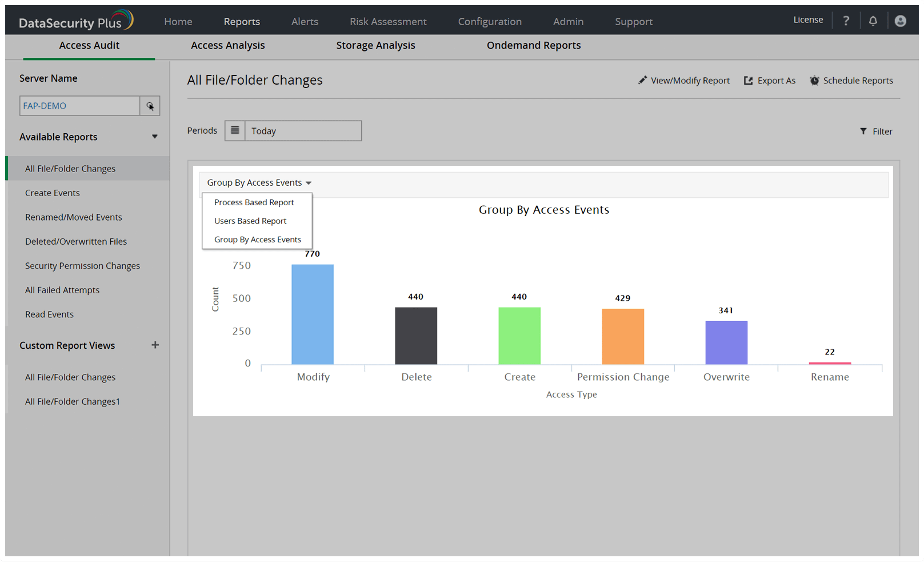Click the calendar icon beside Periods
Viewport: 924px width, 562px height.
[234, 130]
